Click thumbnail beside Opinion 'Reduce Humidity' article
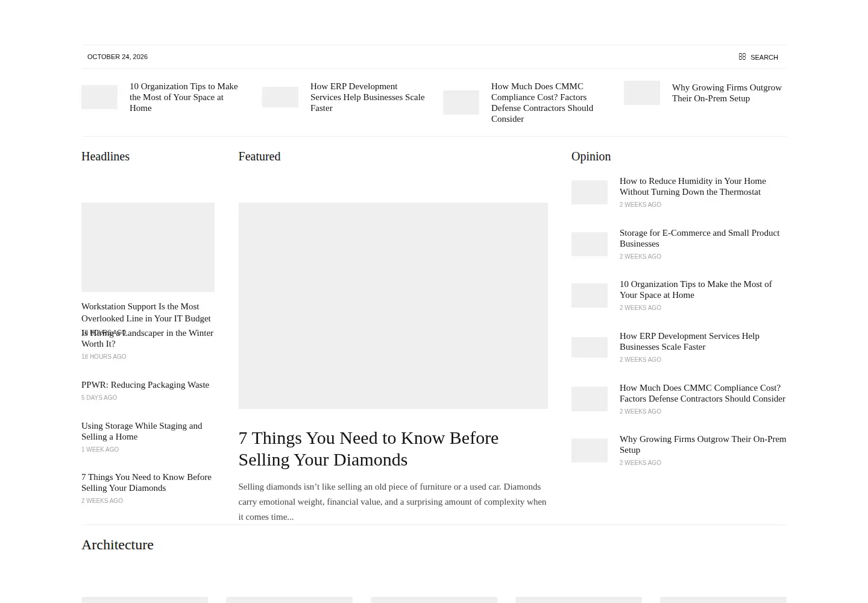 click(x=590, y=192)
